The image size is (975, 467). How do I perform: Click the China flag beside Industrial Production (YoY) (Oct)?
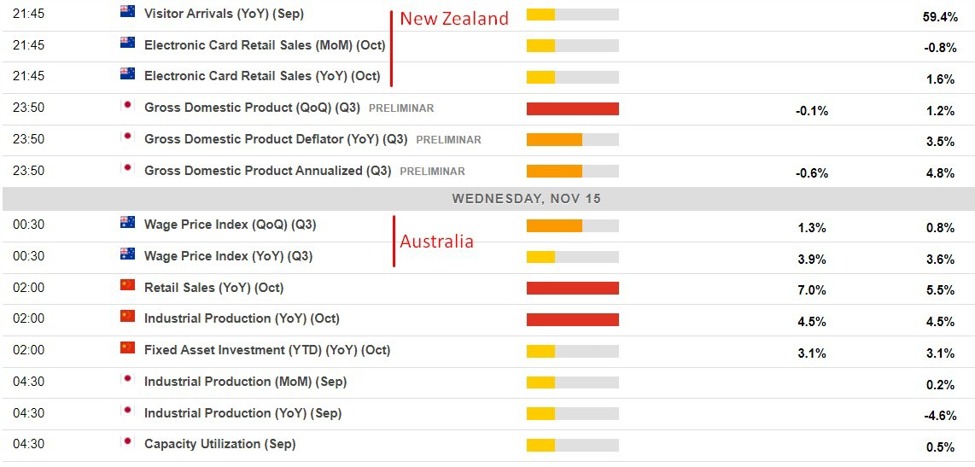click(x=127, y=316)
